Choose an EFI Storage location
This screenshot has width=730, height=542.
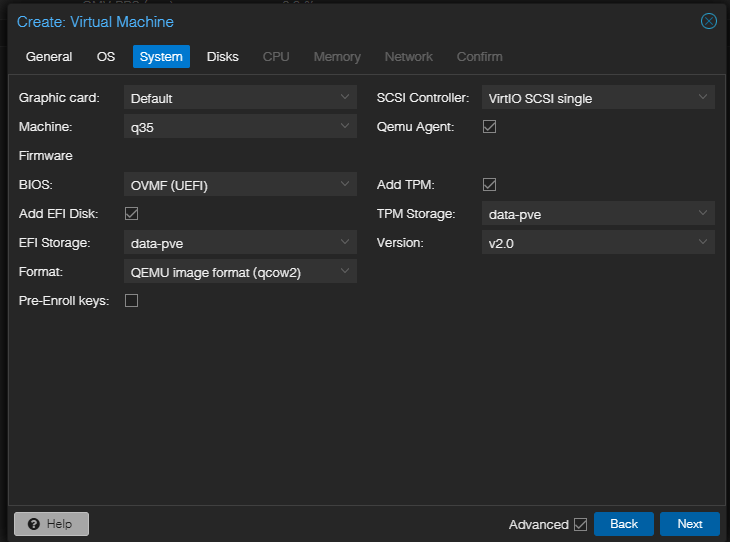coord(240,242)
